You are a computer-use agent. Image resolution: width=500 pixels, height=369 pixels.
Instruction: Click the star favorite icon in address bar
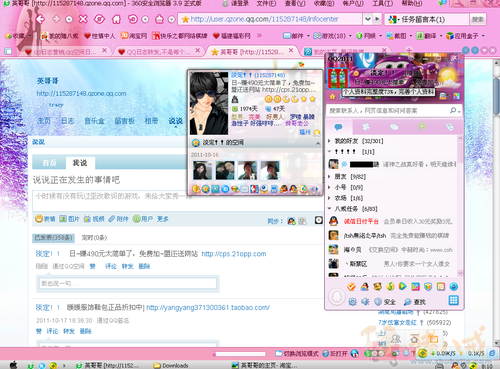[185, 19]
